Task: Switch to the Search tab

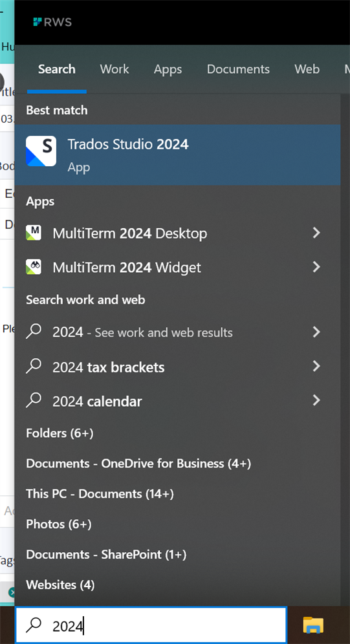Action: click(x=57, y=69)
